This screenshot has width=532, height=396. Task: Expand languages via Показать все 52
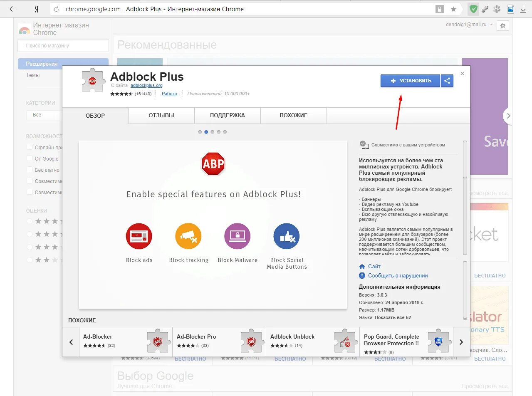393,317
